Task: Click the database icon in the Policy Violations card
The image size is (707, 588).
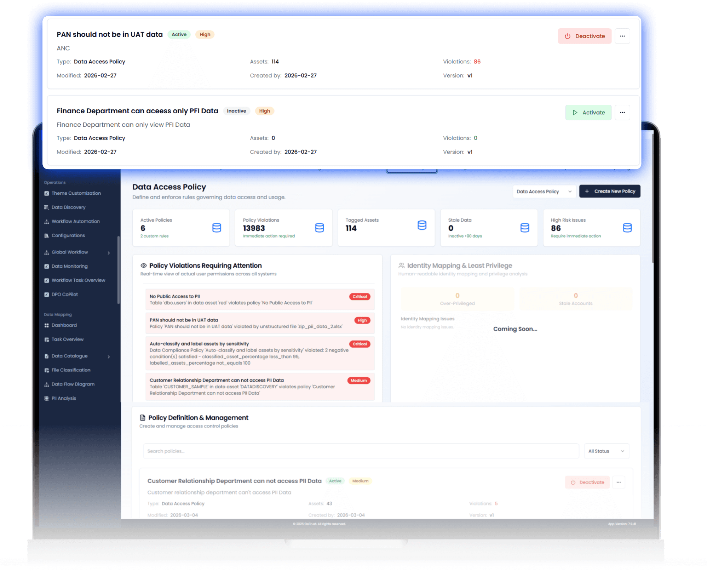Action: click(319, 228)
